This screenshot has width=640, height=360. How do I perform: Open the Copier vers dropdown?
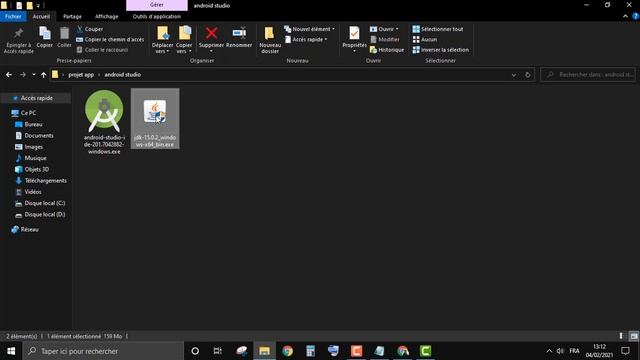click(184, 40)
